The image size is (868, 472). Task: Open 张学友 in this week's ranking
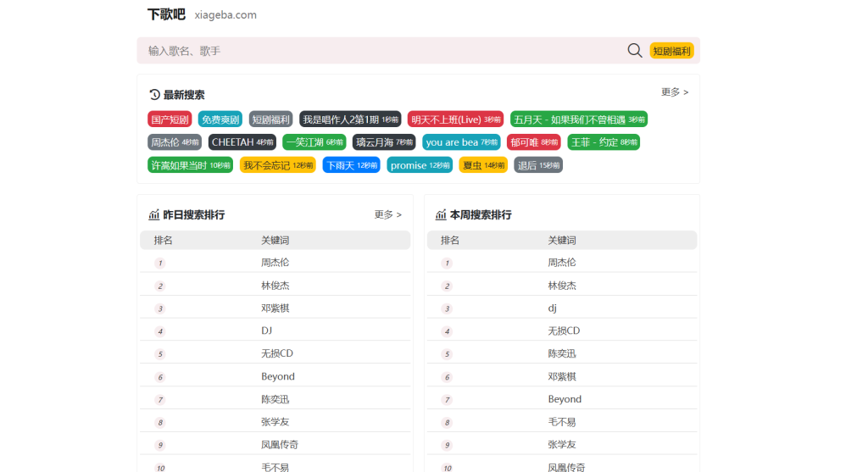562,444
